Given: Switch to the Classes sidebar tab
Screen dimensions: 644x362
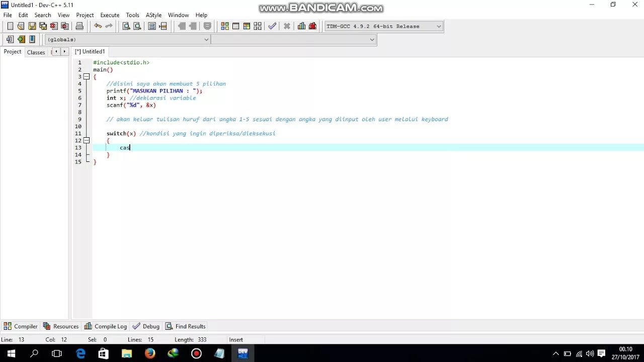Looking at the screenshot, I should [x=36, y=52].
